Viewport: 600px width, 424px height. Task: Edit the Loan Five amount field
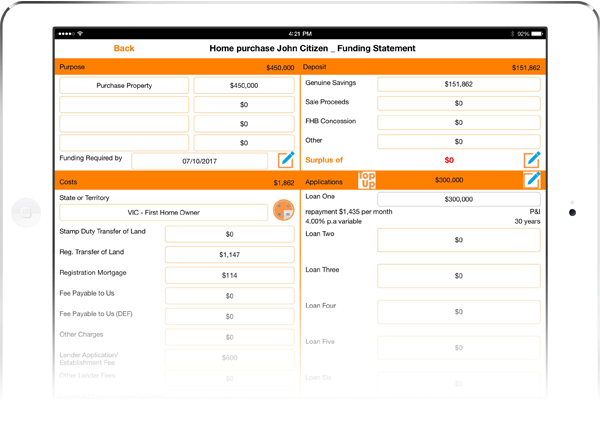458,348
